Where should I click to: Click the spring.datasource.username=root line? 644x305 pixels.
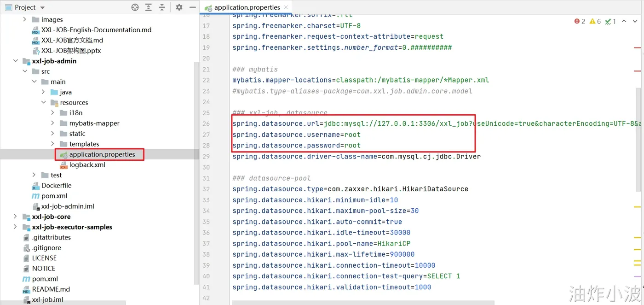(x=296, y=135)
